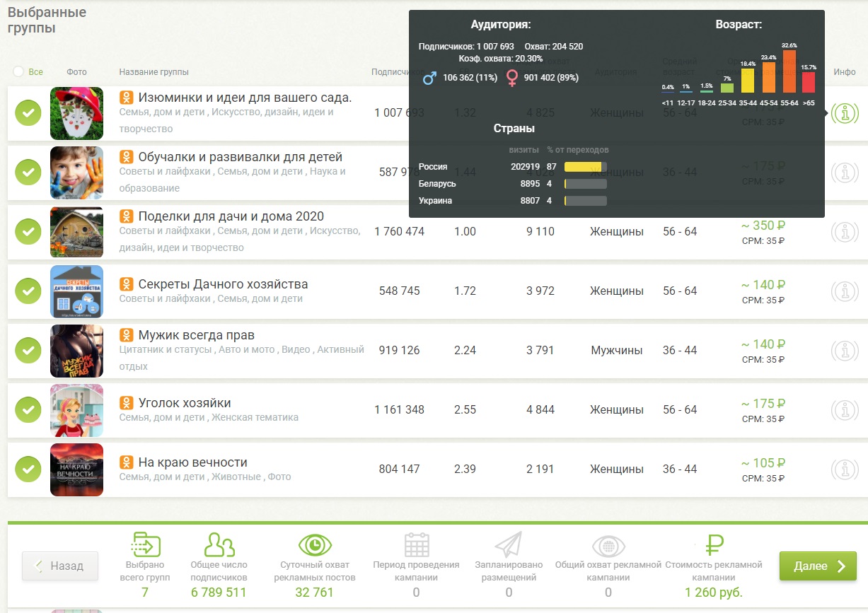The image size is (868, 613).
Task: Show info for Обучалки и развивалки group
Action: click(x=845, y=173)
